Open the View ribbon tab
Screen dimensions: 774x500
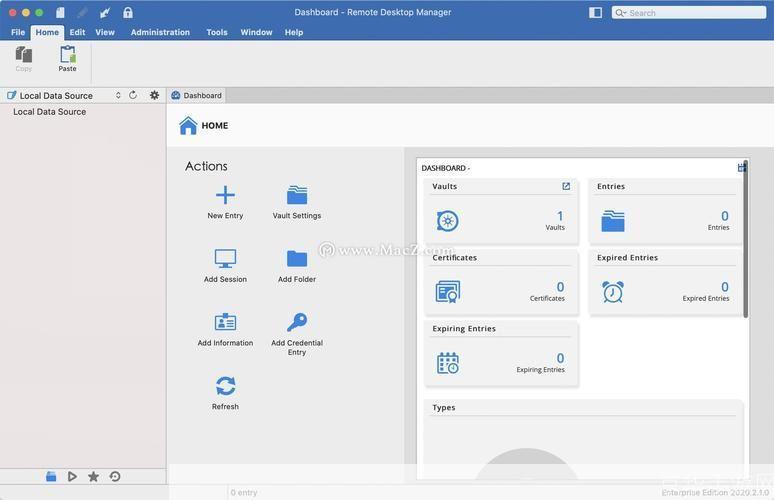point(105,32)
